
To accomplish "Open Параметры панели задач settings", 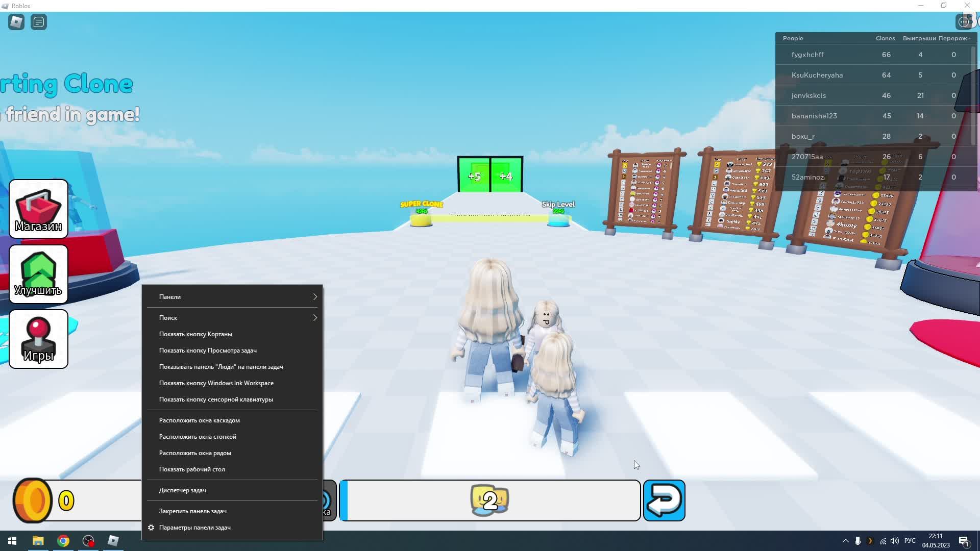I will click(194, 528).
